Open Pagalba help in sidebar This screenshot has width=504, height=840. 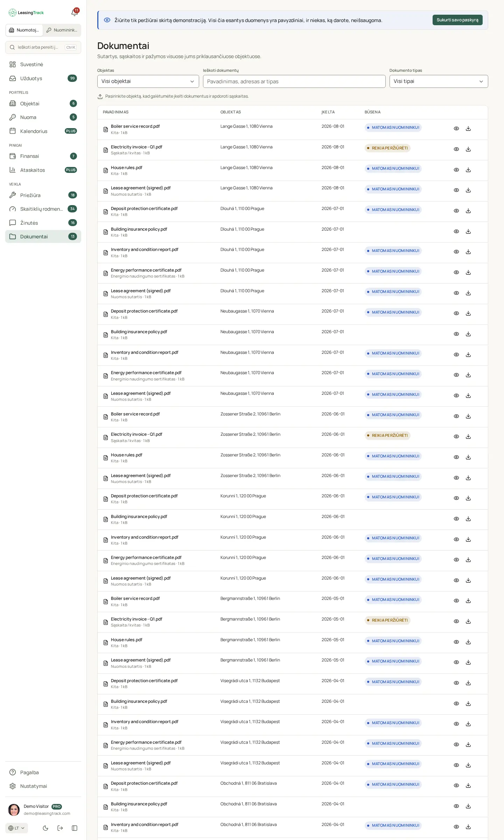[43, 772]
